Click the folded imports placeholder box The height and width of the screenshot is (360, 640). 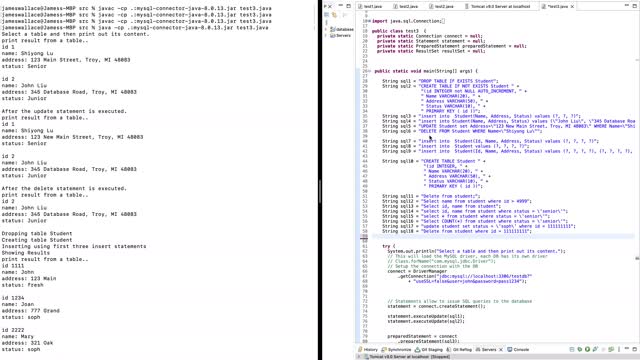pyautogui.click(x=443, y=21)
